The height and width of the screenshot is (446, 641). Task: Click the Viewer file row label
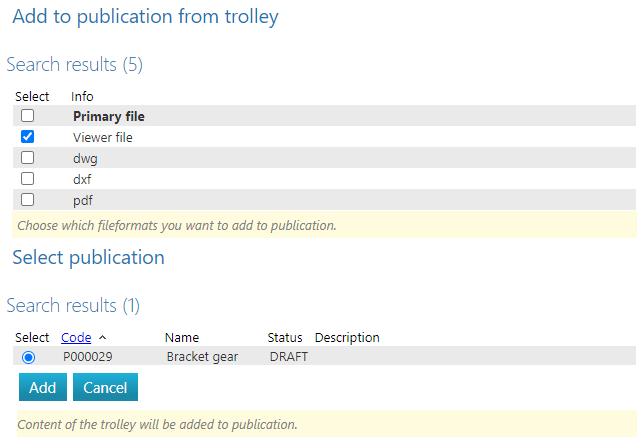pos(103,137)
